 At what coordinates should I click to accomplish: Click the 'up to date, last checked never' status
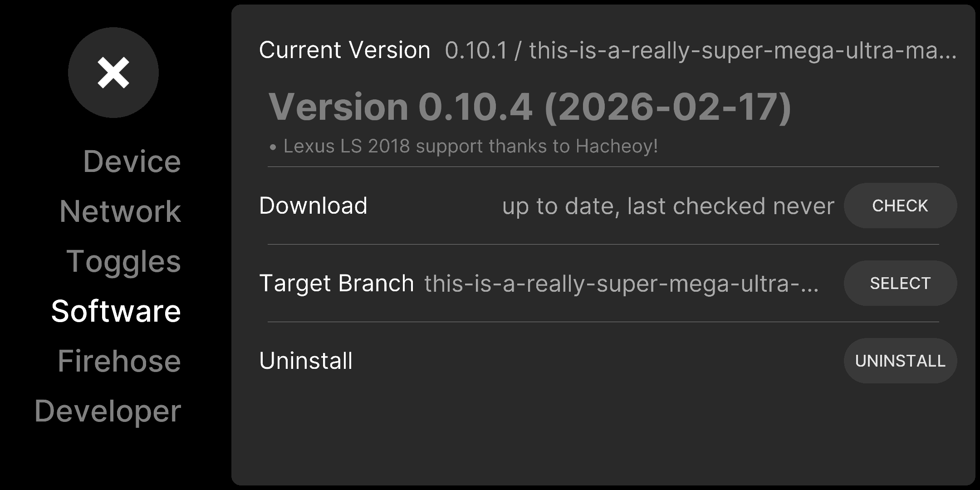[x=668, y=206]
